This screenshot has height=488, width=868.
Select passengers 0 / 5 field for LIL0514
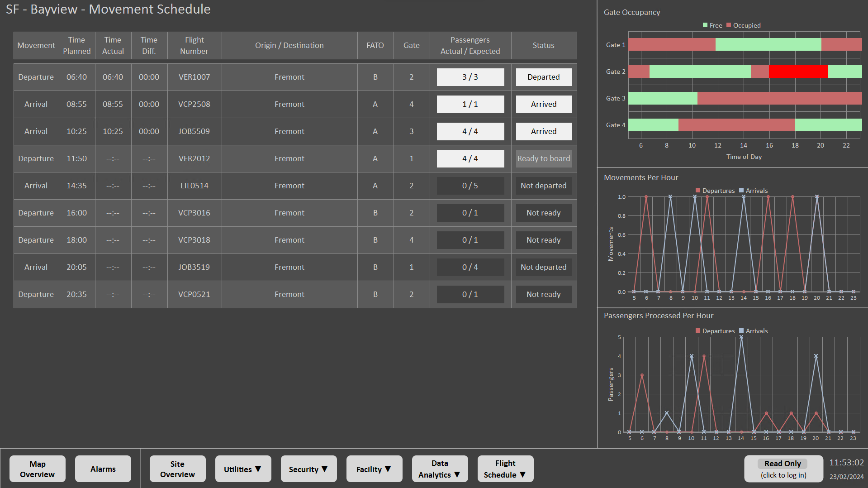pyautogui.click(x=470, y=186)
